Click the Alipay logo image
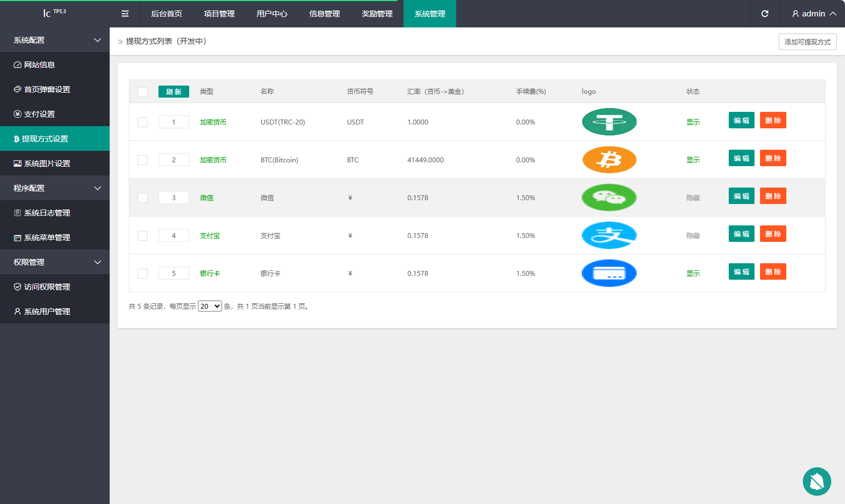This screenshot has height=504, width=845. [x=609, y=235]
